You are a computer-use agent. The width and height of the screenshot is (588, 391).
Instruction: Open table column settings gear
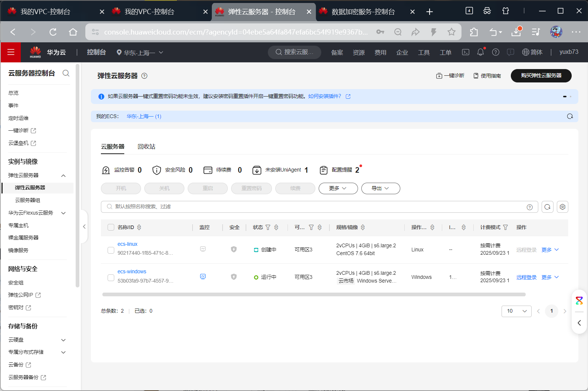[x=562, y=207]
